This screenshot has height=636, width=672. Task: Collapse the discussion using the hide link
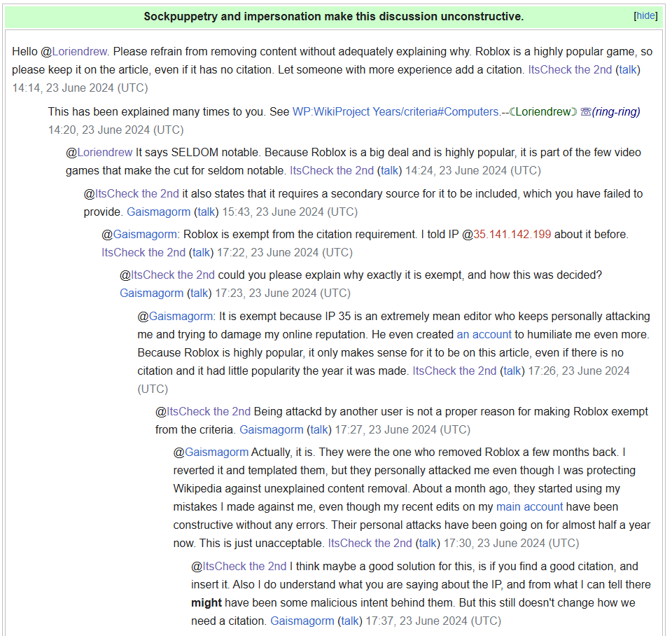tap(645, 15)
